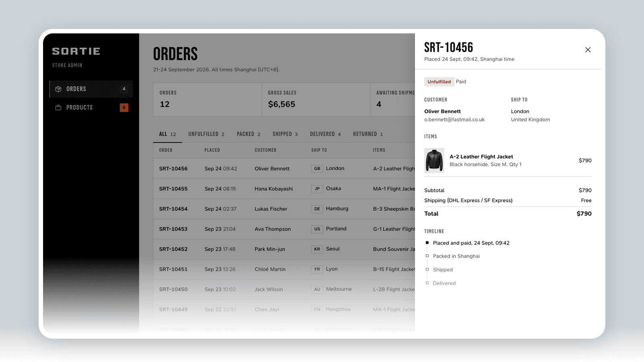Screen dimensions: 644x362
Task: Open the Products section label in the sidebar
Action: [x=79, y=107]
